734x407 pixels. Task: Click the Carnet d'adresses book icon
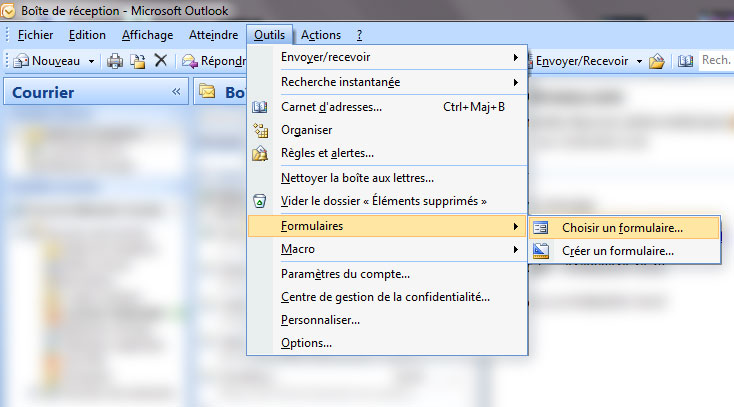point(260,107)
